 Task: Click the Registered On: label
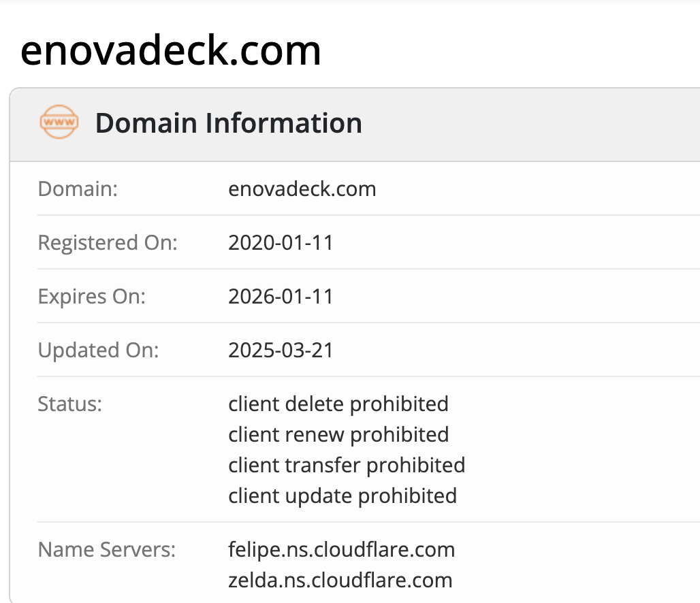[x=108, y=242]
